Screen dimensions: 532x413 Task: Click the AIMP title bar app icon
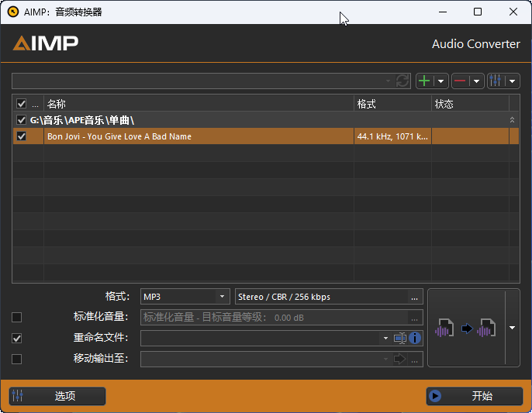pos(13,12)
